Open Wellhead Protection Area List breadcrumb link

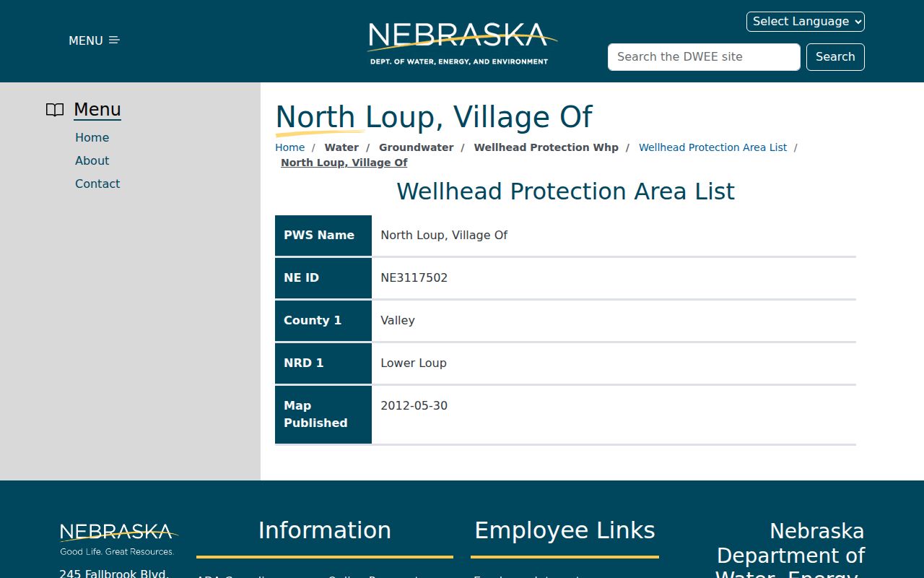coord(712,147)
